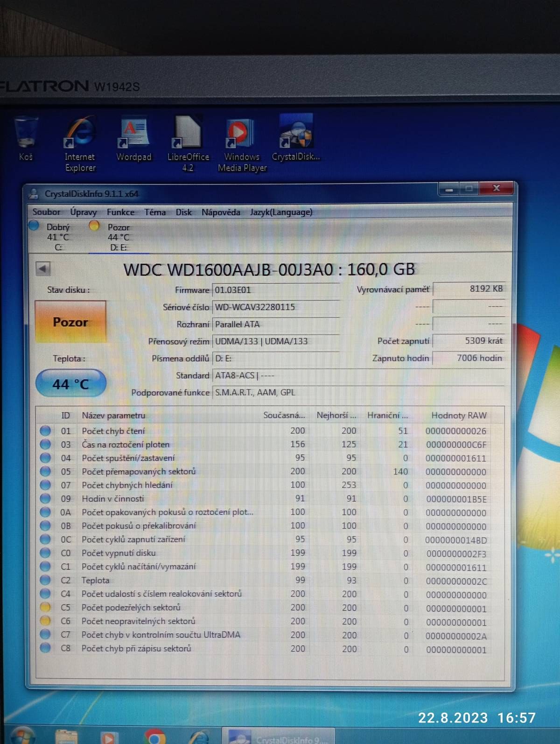Select the LibreOffice 4.2 desktop shortcut

click(188, 144)
